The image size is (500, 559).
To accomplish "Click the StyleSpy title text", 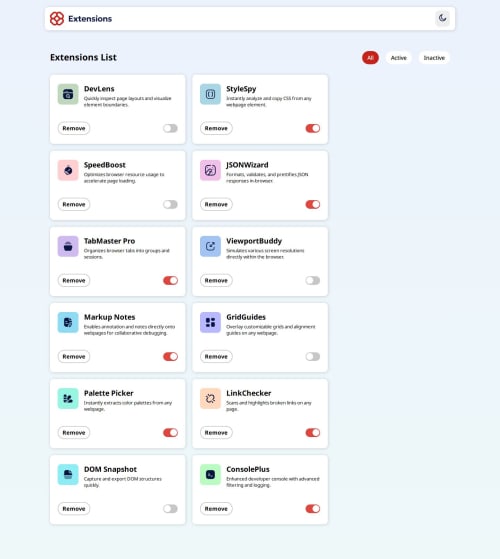I will click(x=241, y=89).
